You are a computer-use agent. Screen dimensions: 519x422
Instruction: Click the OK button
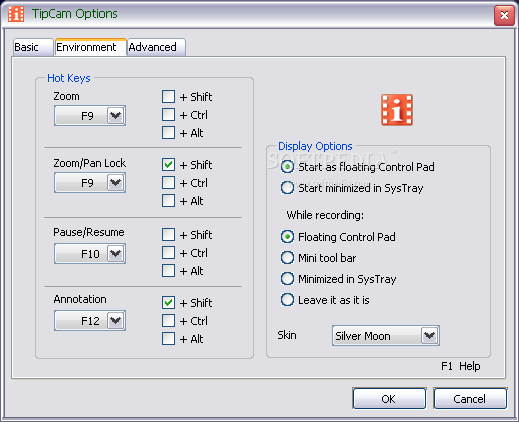pos(389,398)
